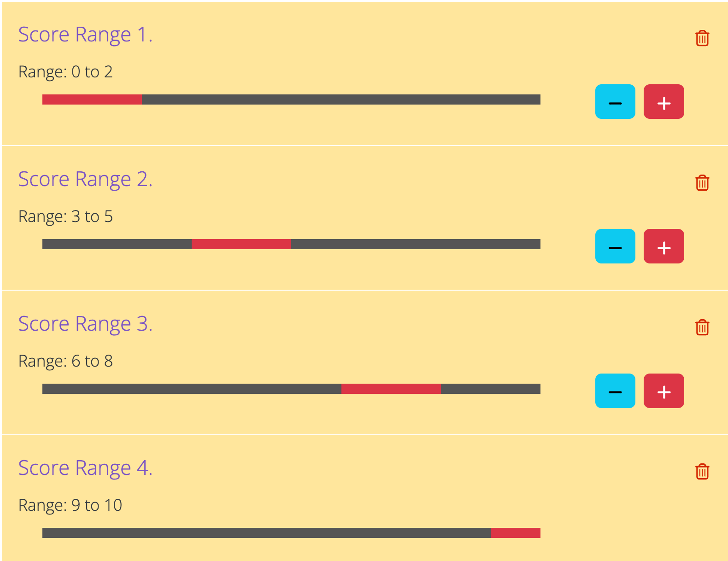
Task: Decrease Score Range 3 with the minus button
Action: [615, 391]
